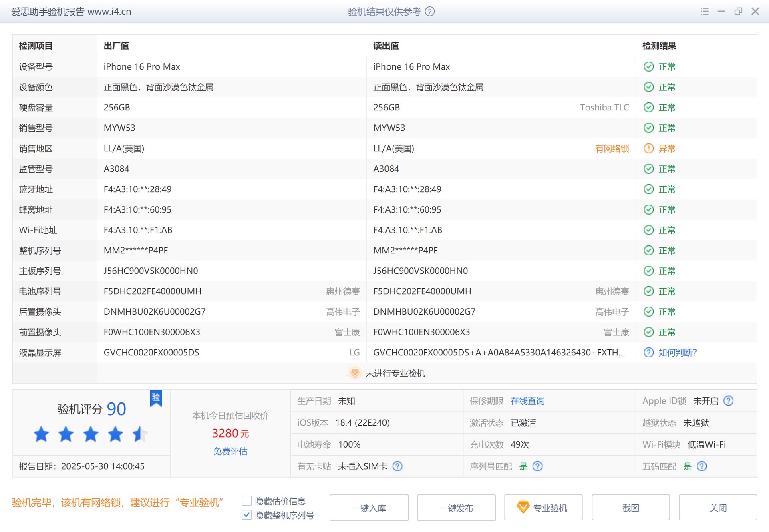The width and height of the screenshot is (769, 532).
Task: Click the normal check icon for Wi-Fi地址
Action: coord(648,230)
